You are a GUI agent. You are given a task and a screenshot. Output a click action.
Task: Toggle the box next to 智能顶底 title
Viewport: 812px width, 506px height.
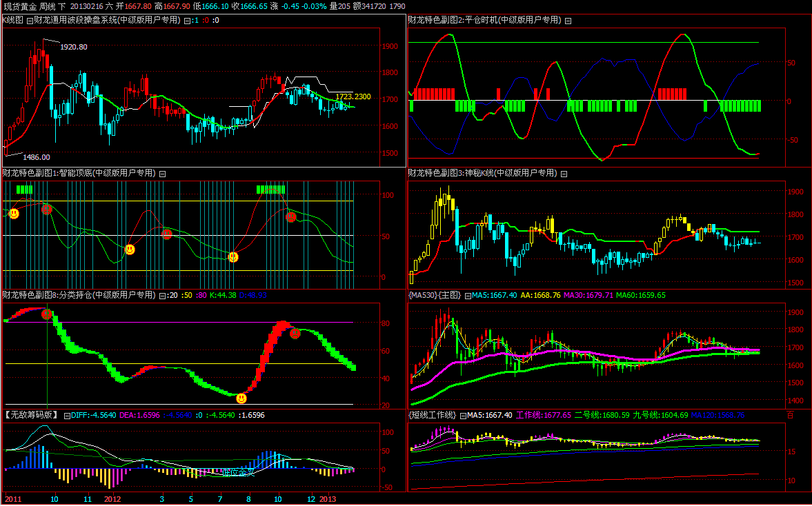tap(163, 174)
